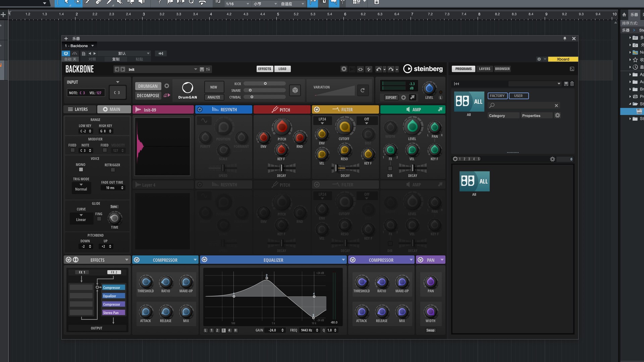Viewport: 644px width, 362px height.
Task: Toggle the instrument bypass power button
Action: (x=66, y=53)
